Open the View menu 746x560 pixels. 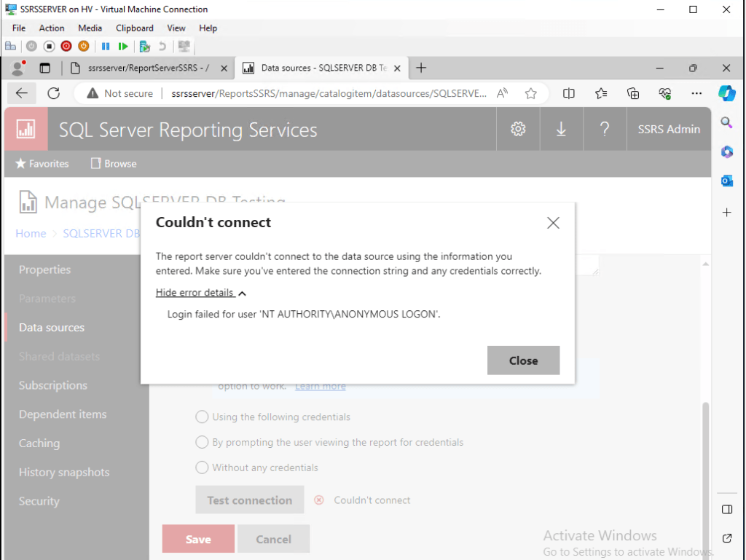(176, 28)
